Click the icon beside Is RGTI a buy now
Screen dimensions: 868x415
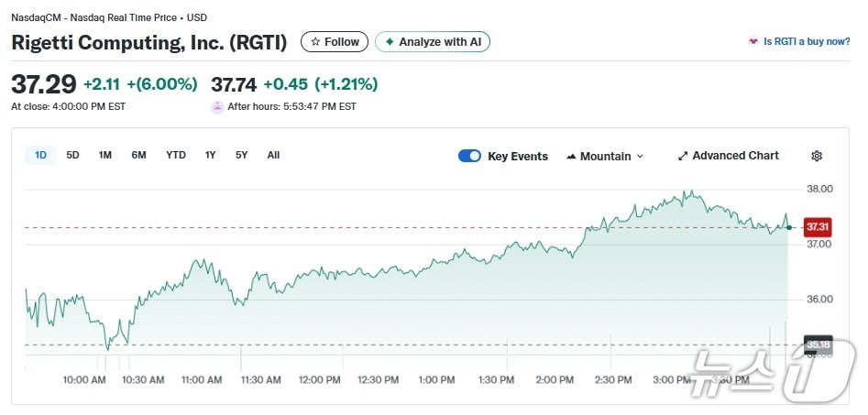[x=753, y=42]
